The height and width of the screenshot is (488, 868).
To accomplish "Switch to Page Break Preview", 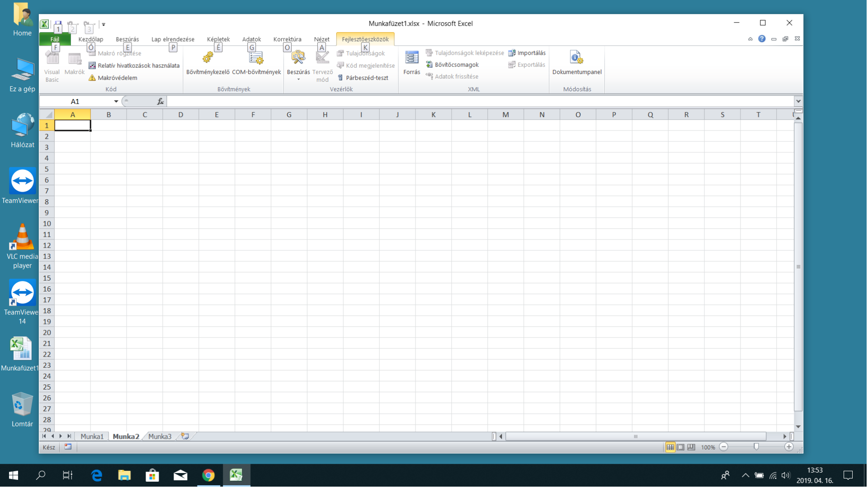I will 691,447.
